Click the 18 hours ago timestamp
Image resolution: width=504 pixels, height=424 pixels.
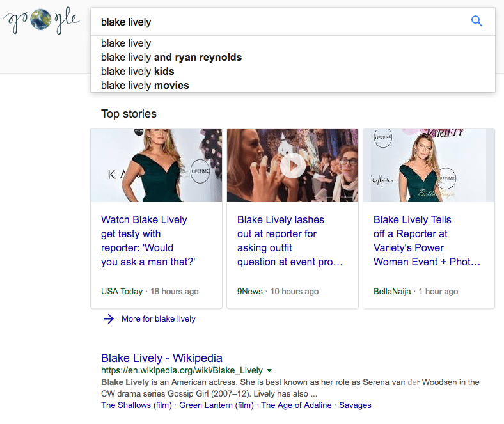[175, 292]
